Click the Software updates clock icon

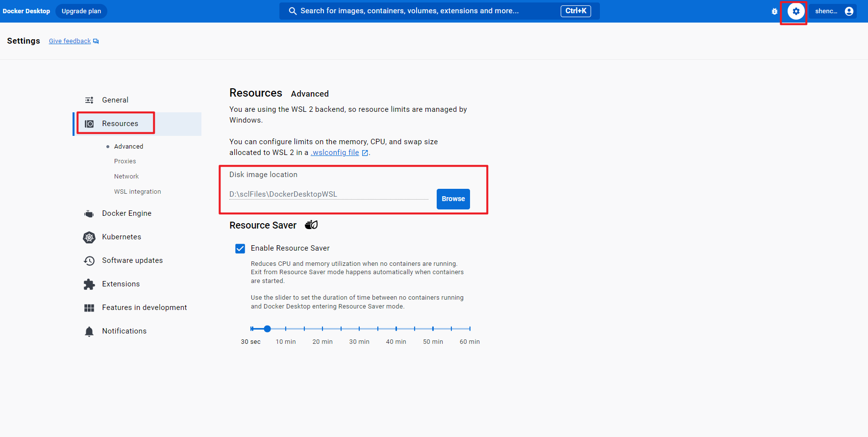(89, 261)
